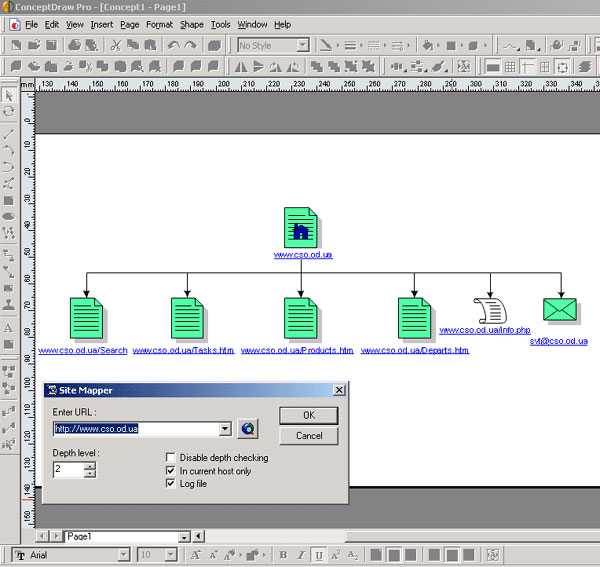Open the Page1 page selector dropdown
Screen dimensions: 600x567
click(184, 537)
